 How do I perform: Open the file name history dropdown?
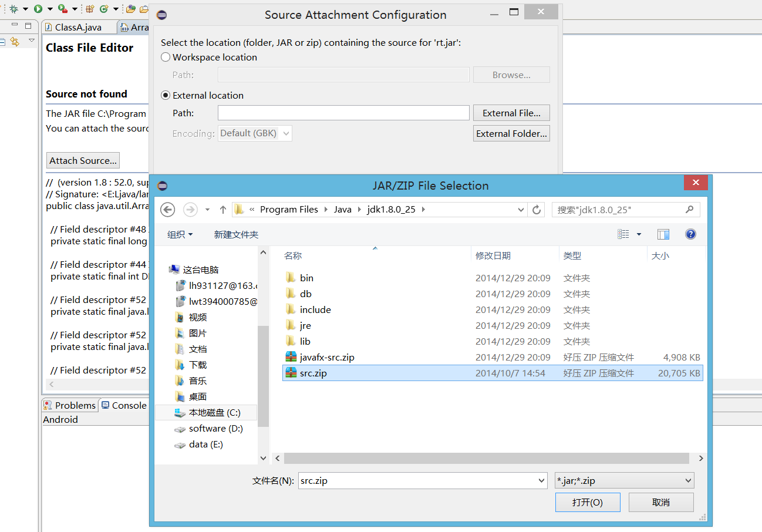click(x=541, y=480)
